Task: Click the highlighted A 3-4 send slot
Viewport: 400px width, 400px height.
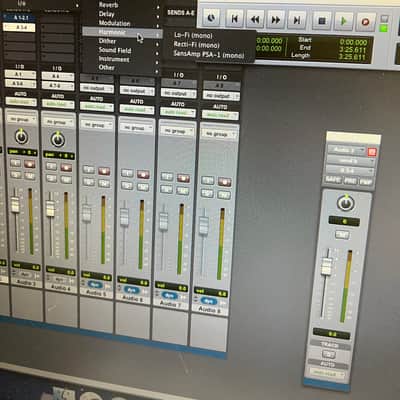Action: pos(19,27)
